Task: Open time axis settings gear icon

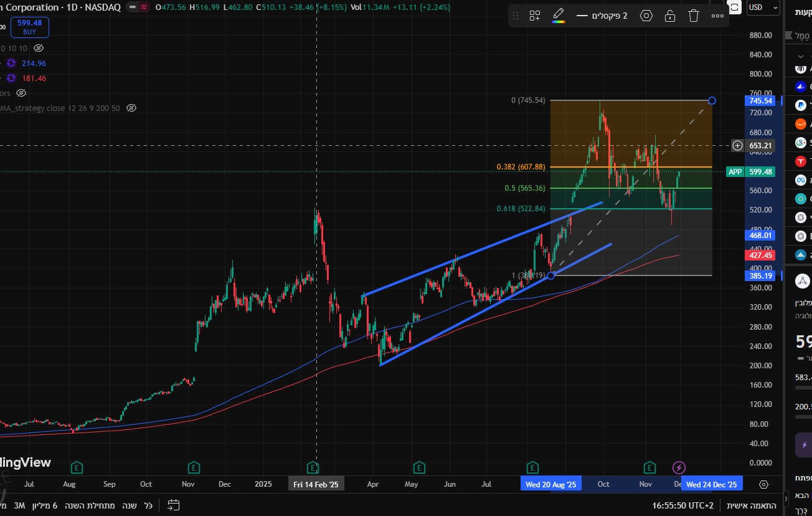Action: point(764,484)
